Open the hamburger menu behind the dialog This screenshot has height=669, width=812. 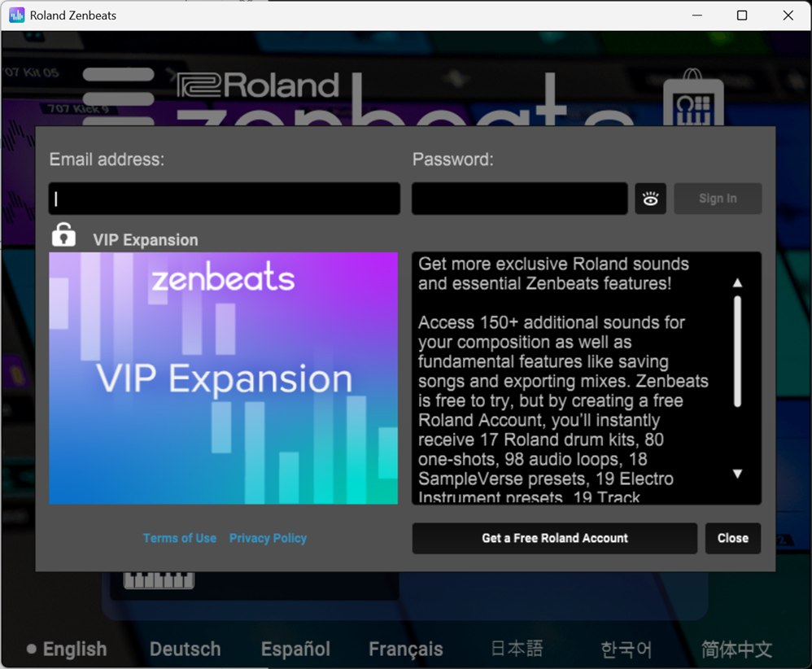pyautogui.click(x=119, y=98)
